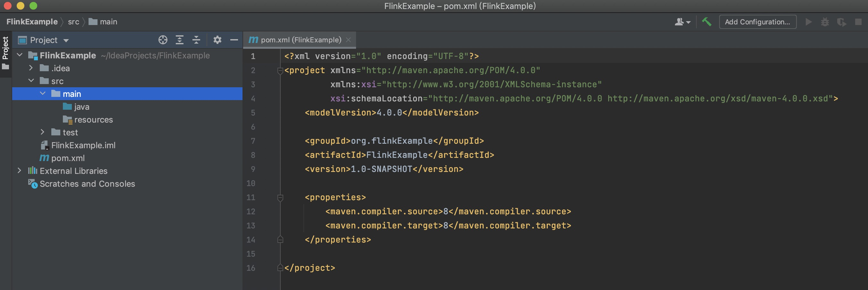Image resolution: width=868 pixels, height=290 pixels.
Task: Click Add Configuration... button
Action: [757, 22]
